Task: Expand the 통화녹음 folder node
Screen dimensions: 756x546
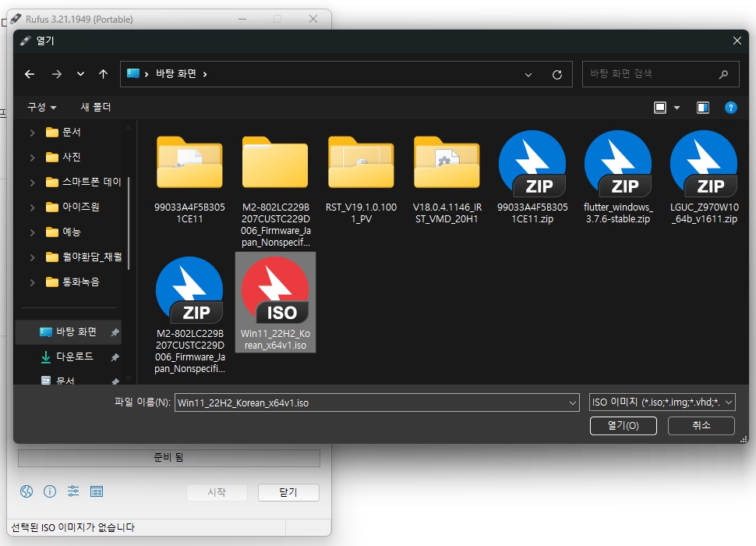Action: click(32, 282)
